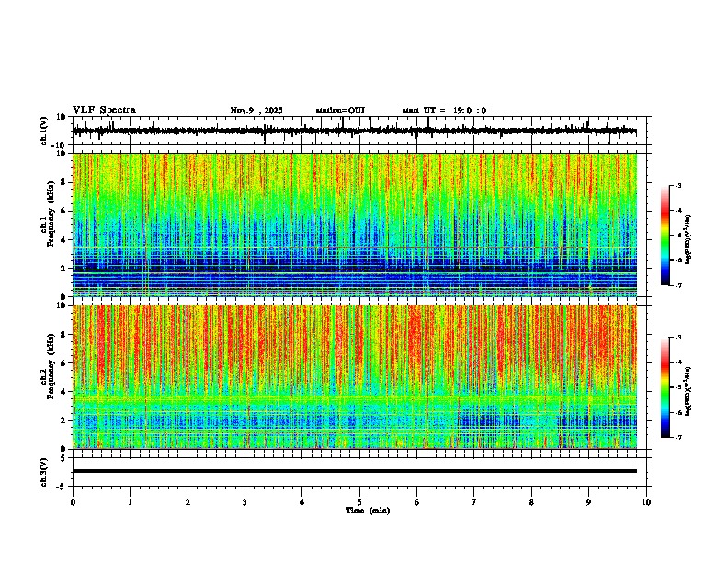Click tick label "9" on the time axis
This screenshot has height=563, width=728.
(x=588, y=502)
